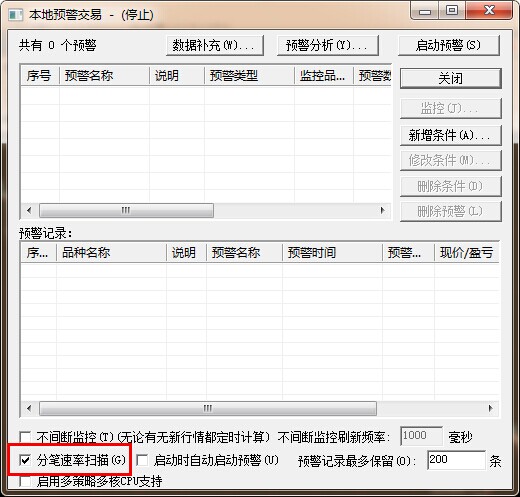520x497 pixels.
Task: Click the 现价/盈亏 column header
Action: pyautogui.click(x=466, y=253)
